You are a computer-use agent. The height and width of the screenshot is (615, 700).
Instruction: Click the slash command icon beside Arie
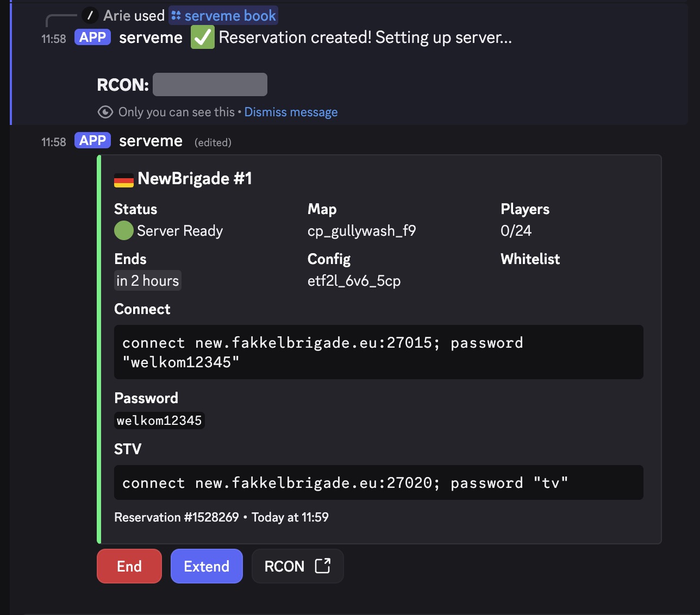pyautogui.click(x=90, y=15)
